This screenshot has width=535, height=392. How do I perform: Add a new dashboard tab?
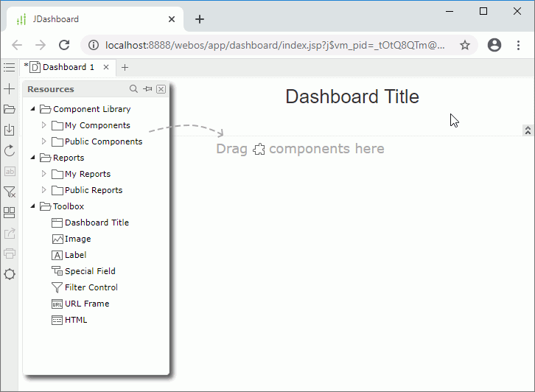125,68
